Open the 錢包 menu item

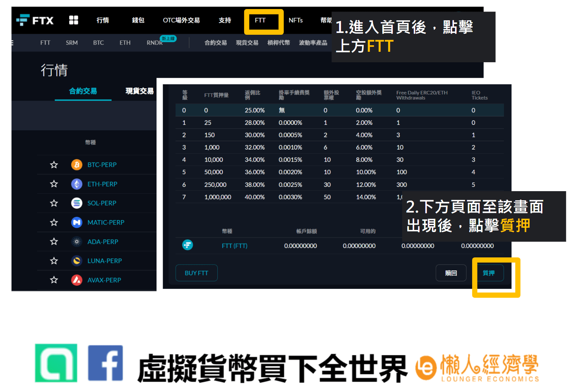click(138, 20)
